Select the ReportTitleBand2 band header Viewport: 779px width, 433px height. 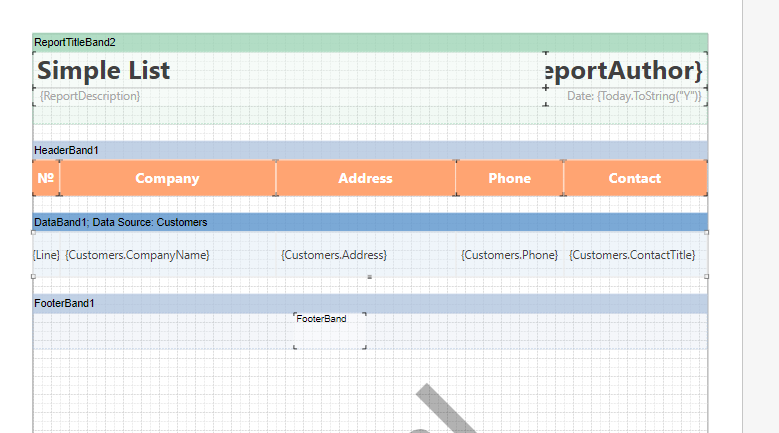pyautogui.click(x=370, y=43)
